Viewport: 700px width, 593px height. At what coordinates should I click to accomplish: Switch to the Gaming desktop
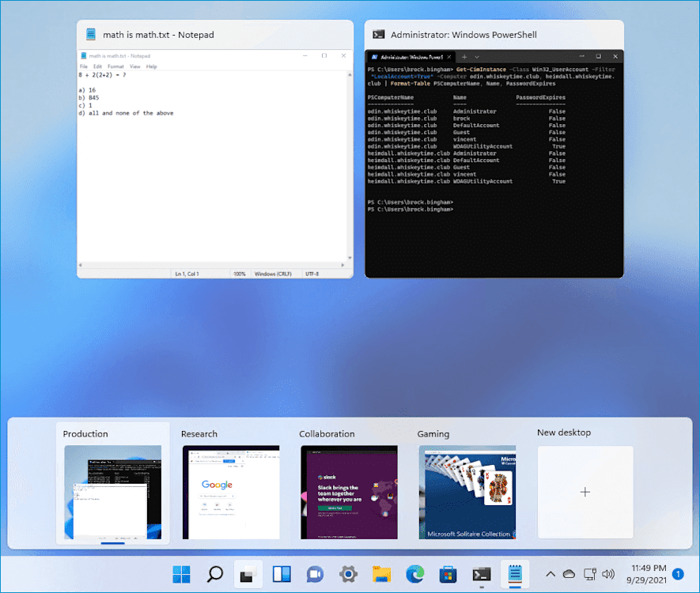tap(467, 492)
